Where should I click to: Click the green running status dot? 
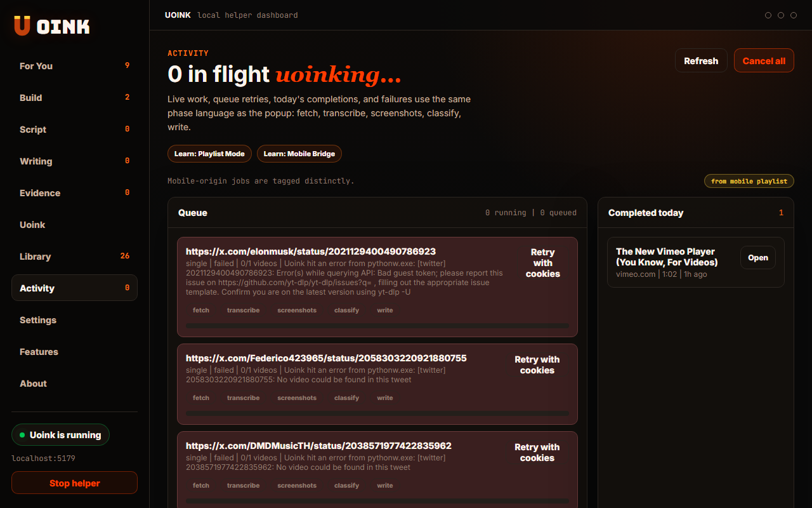[22, 435]
